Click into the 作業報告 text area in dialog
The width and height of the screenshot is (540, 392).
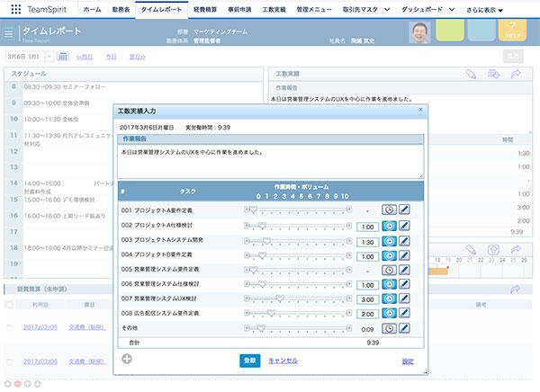tap(270, 162)
